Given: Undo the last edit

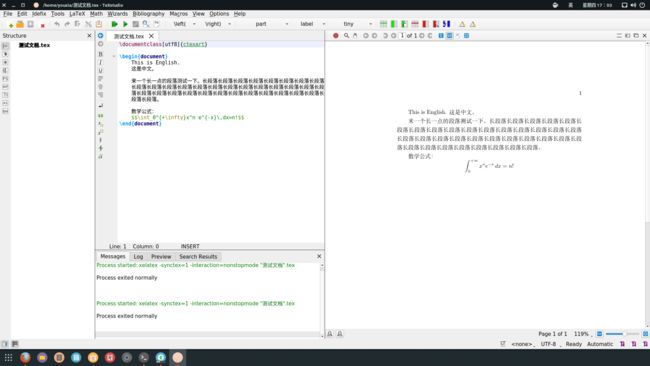Looking at the screenshot, I should (x=57, y=24).
